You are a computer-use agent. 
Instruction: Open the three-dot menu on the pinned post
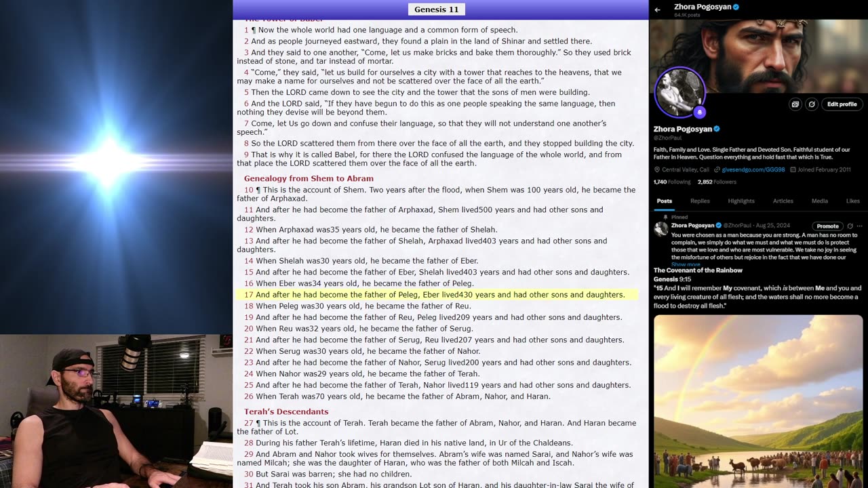[859, 226]
